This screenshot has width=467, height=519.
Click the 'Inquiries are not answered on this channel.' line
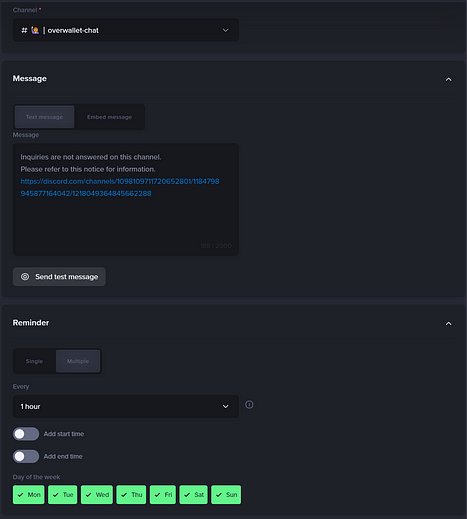91,157
